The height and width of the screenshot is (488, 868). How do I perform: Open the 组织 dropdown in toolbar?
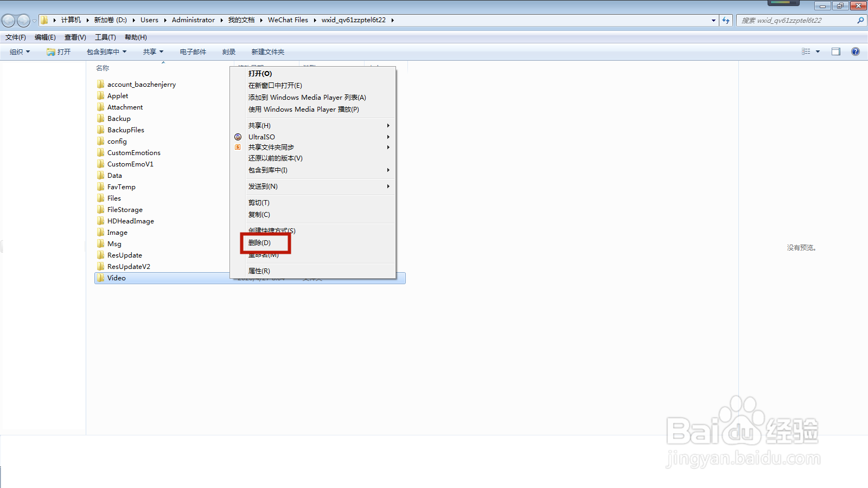pyautogui.click(x=20, y=52)
